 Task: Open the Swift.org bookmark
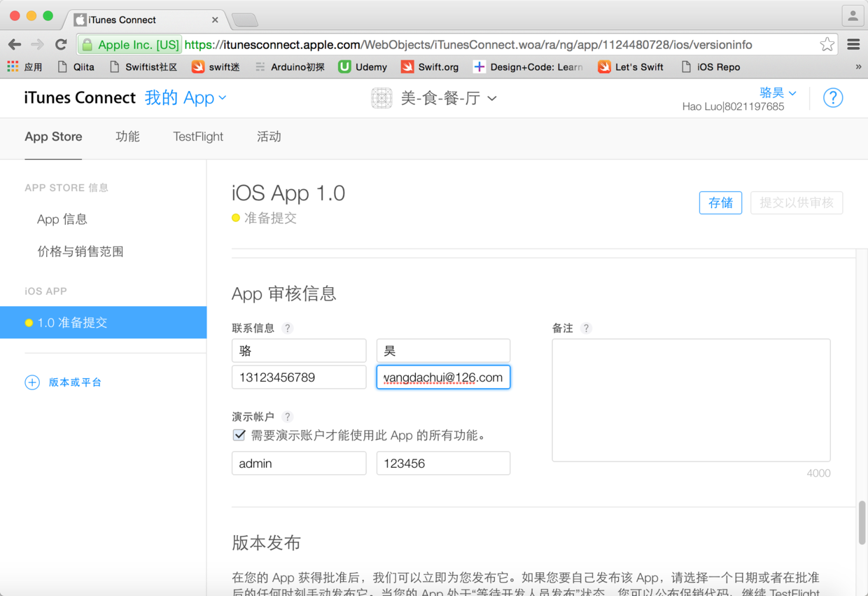click(x=430, y=67)
